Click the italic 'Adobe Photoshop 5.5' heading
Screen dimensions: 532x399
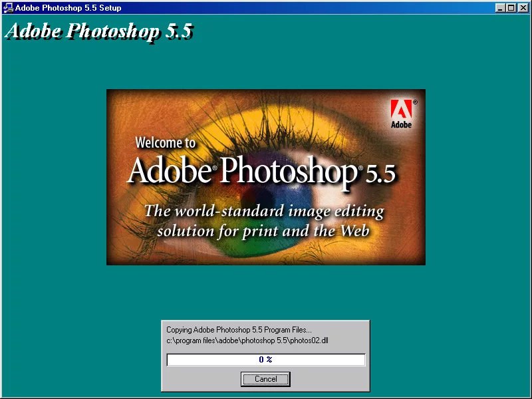(99, 31)
